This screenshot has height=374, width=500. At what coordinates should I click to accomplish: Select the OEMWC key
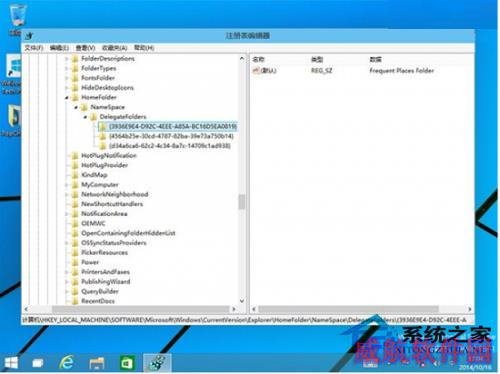(93, 223)
